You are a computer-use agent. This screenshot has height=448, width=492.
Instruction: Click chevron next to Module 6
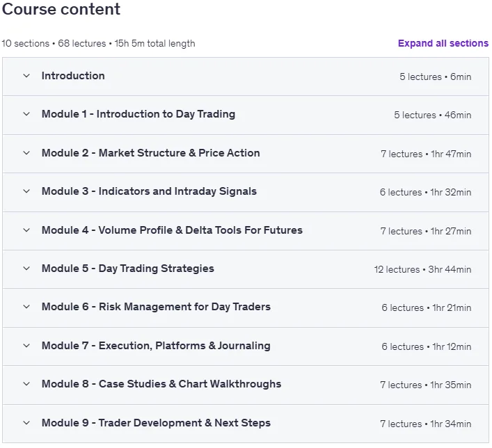click(26, 307)
